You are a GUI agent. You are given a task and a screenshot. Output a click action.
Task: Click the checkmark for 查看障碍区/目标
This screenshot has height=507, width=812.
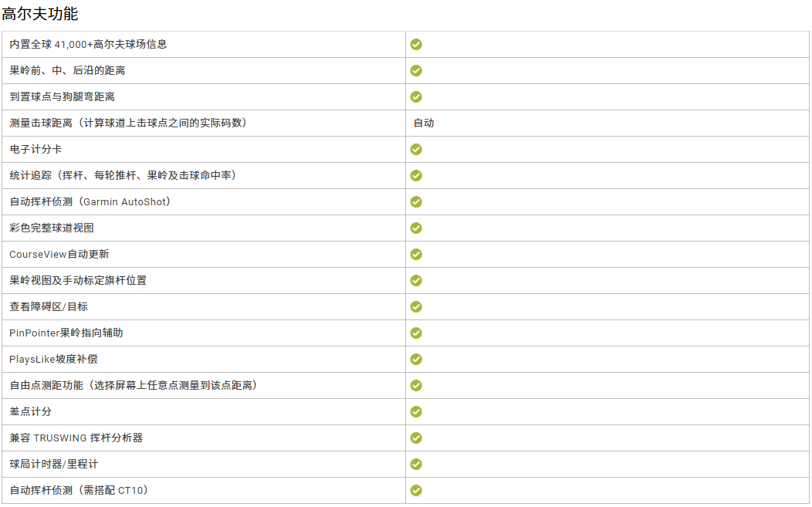pos(416,307)
